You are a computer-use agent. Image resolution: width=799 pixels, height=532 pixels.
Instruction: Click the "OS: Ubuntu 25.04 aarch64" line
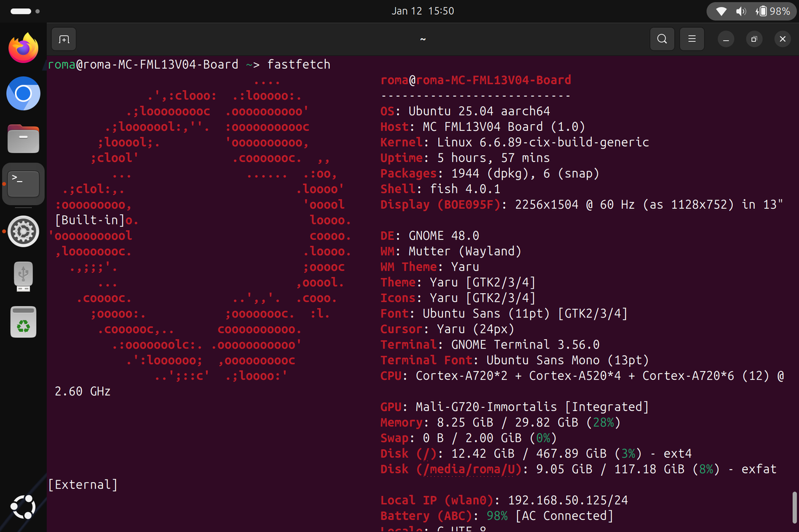click(465, 111)
